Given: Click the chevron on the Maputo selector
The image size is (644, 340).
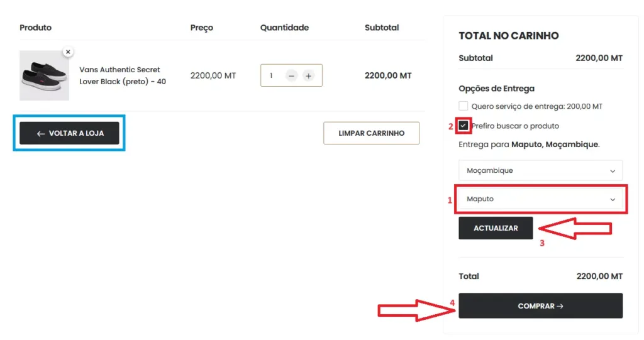Looking at the screenshot, I should 613,199.
